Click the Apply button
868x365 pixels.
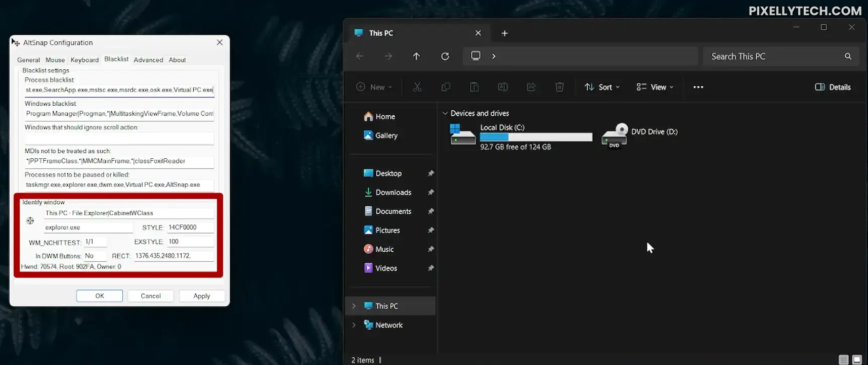[x=202, y=296]
